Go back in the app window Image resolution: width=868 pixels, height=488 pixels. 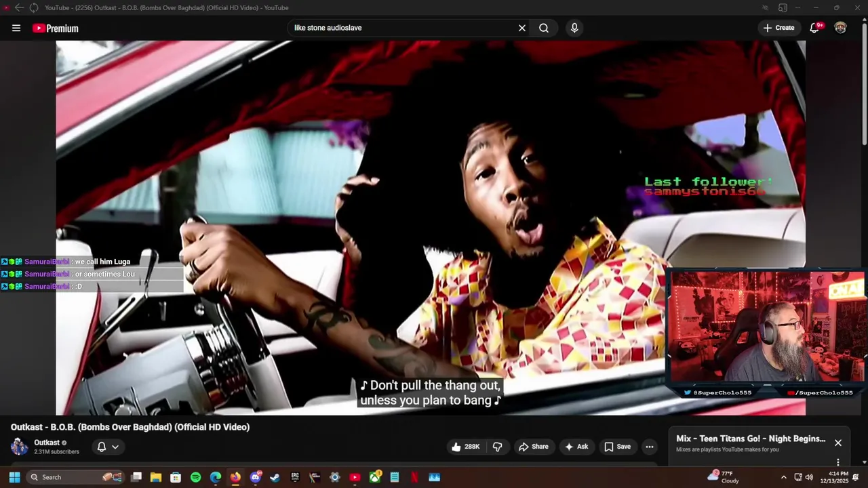coord(19,7)
